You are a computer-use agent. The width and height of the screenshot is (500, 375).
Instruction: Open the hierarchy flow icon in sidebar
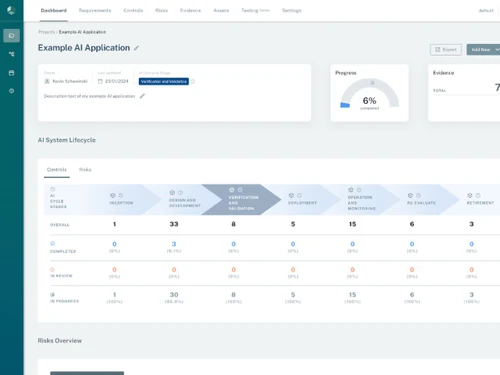(11, 54)
